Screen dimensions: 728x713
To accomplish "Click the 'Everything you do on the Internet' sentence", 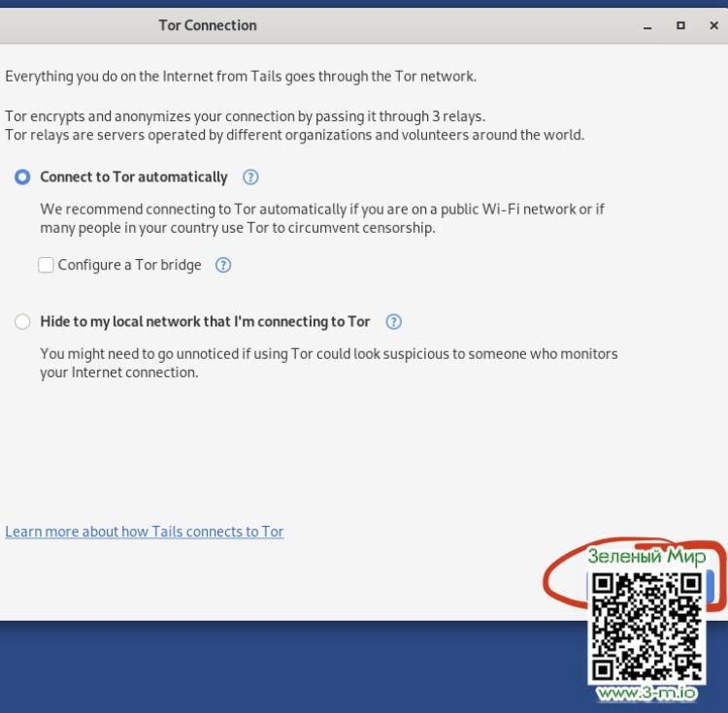I will (241, 76).
